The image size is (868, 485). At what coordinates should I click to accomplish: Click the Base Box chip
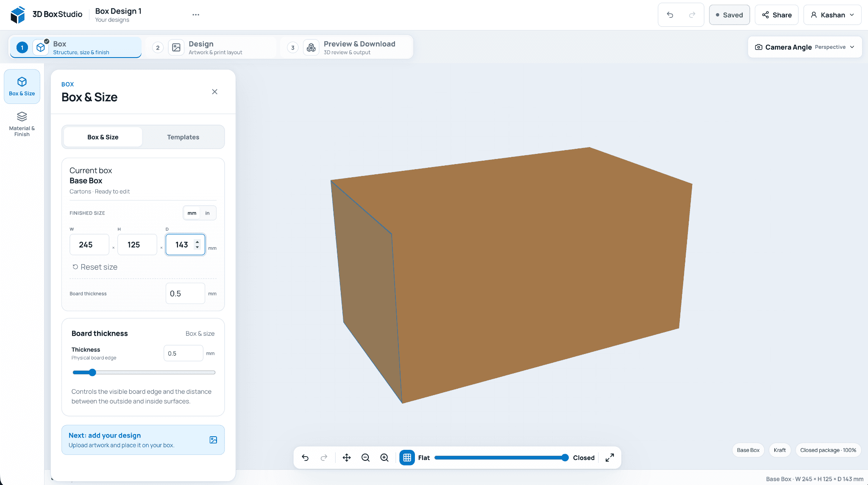[x=748, y=450]
